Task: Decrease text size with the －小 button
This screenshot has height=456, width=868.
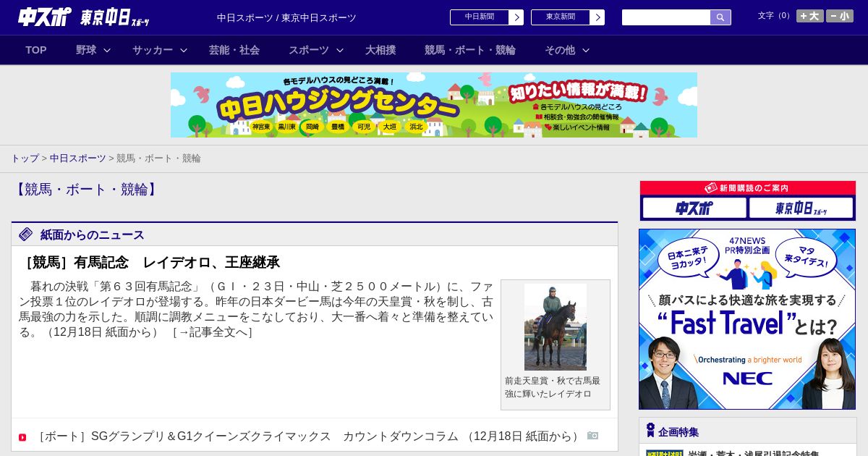Action: [840, 16]
